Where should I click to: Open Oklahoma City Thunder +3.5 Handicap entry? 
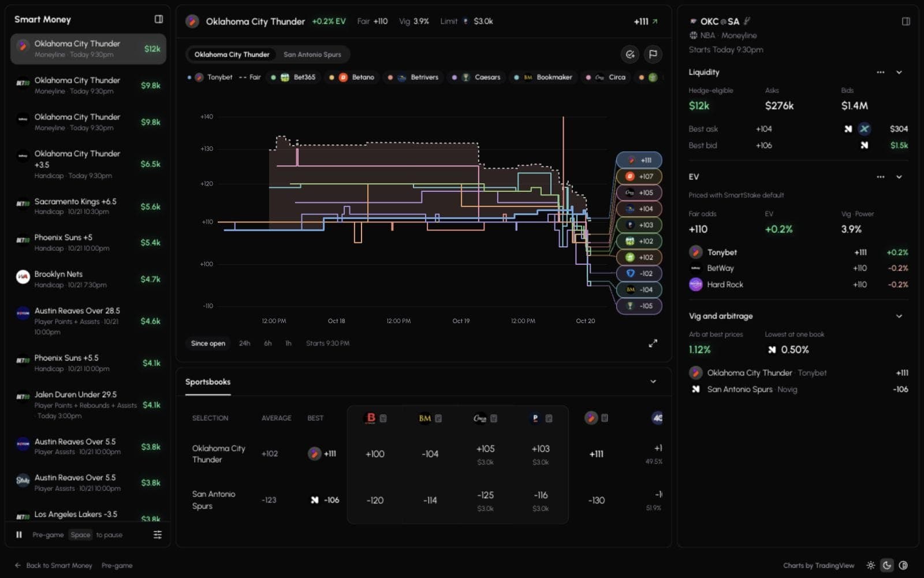[88, 164]
